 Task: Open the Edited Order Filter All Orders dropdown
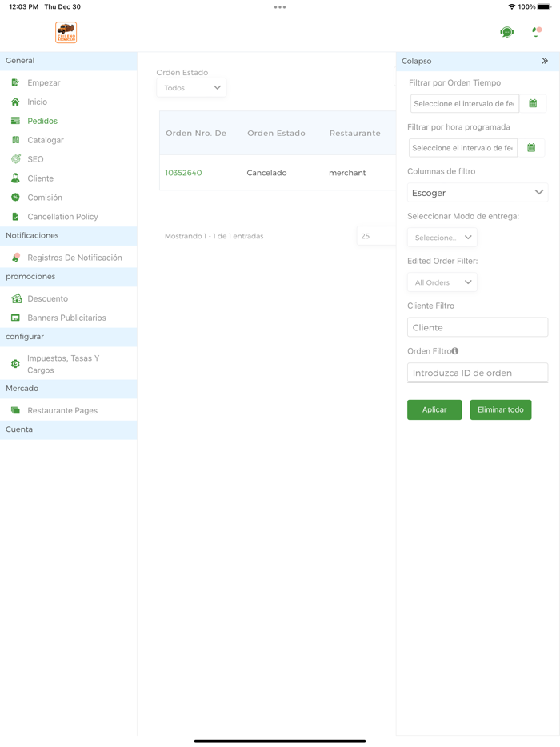[442, 282]
